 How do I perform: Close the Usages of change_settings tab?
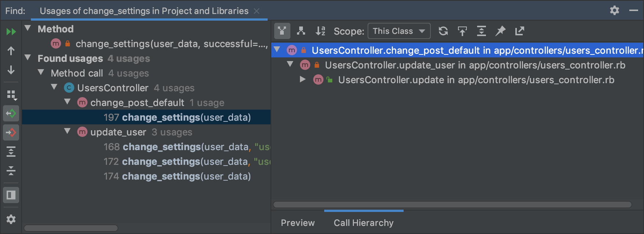tap(257, 11)
